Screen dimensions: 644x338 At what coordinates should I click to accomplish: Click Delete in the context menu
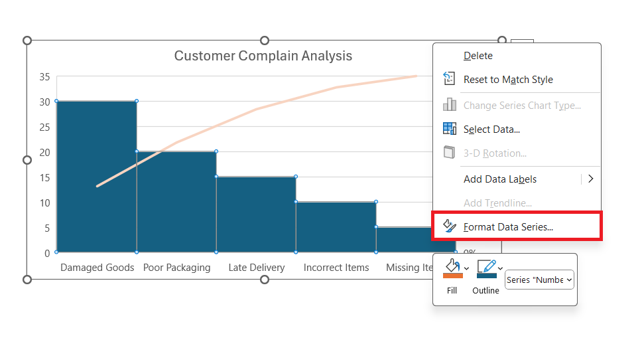(x=478, y=56)
